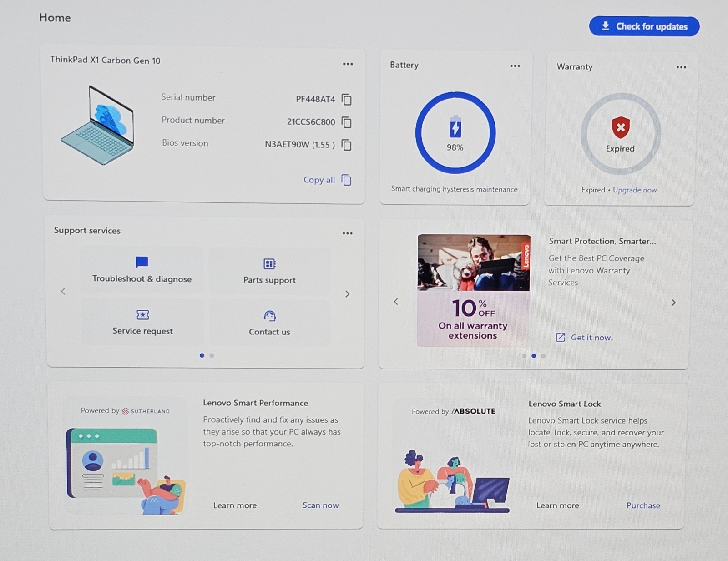The image size is (728, 561).
Task: Open Troubleshoot & diagnose
Action: [x=142, y=270]
